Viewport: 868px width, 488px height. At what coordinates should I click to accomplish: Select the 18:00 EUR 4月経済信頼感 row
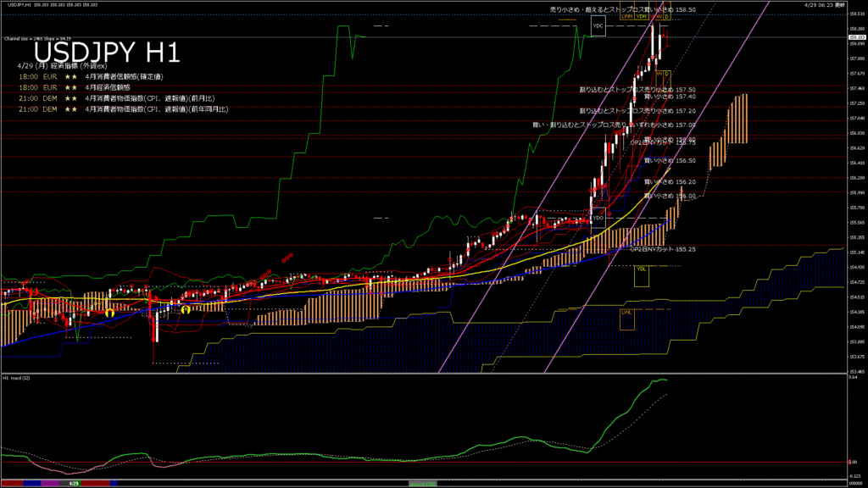75,87
